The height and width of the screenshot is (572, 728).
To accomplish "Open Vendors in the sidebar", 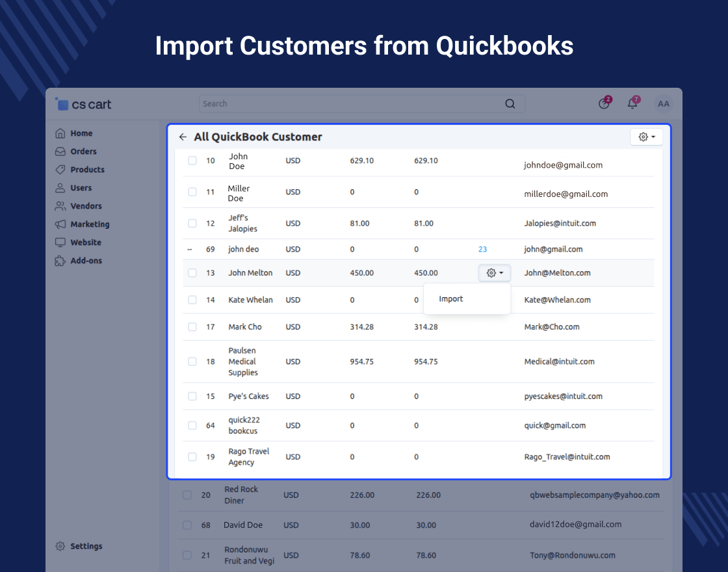I will click(86, 205).
